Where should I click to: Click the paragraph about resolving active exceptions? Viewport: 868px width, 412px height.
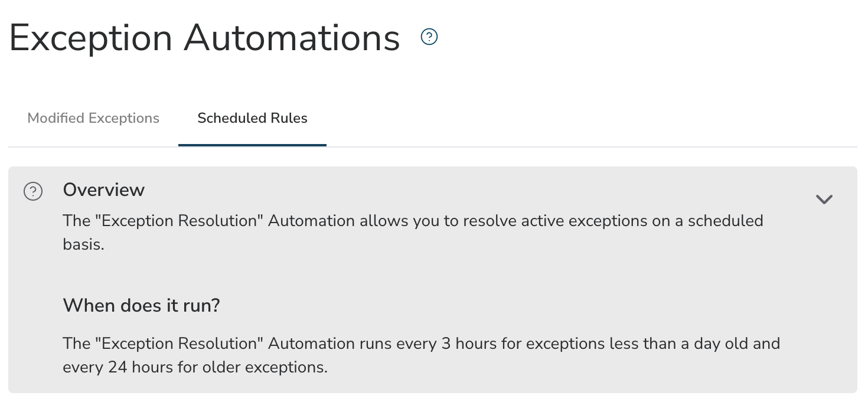413,233
